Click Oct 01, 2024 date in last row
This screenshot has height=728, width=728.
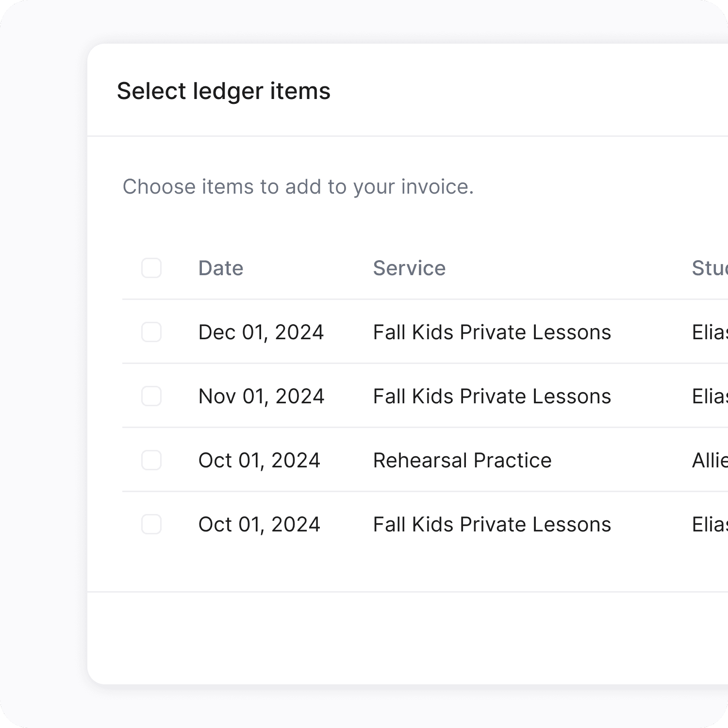tap(259, 524)
